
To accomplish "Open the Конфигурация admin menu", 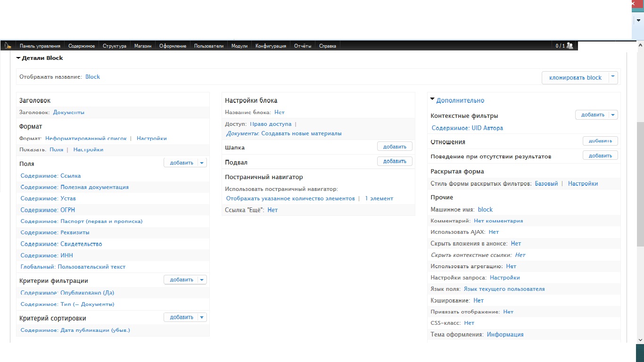I will [x=271, y=46].
